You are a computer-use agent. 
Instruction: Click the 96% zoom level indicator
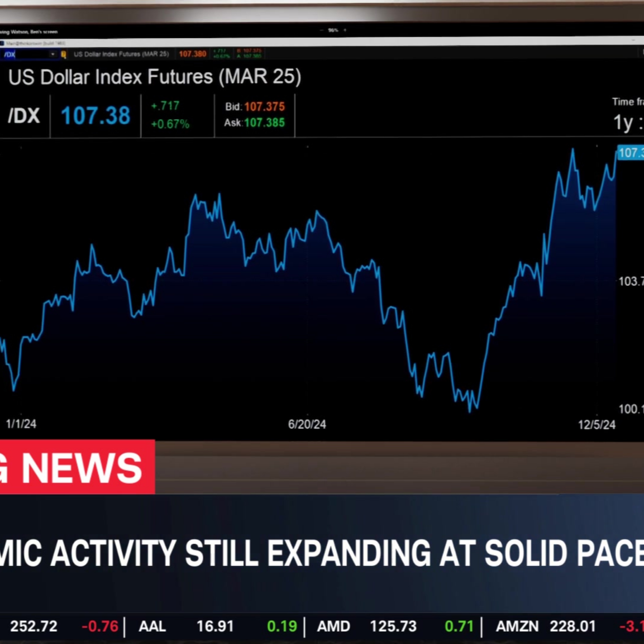(333, 30)
